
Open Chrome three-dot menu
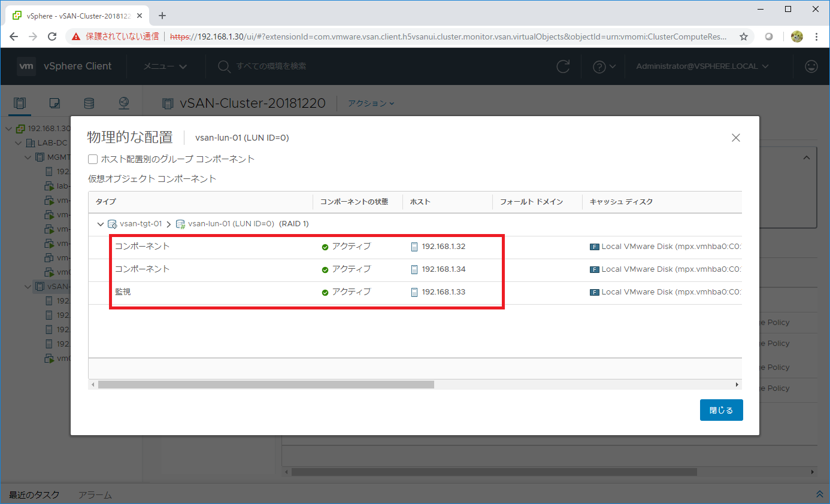[x=817, y=37]
